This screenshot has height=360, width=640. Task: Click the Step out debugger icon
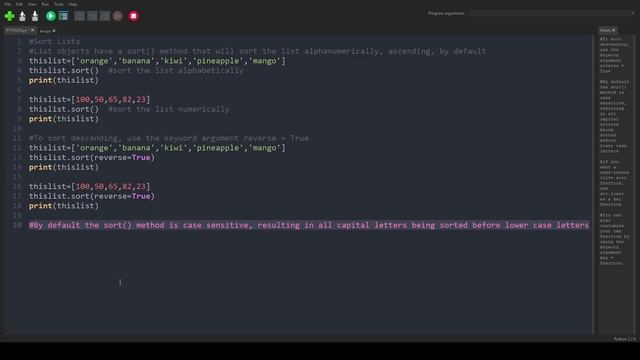point(105,16)
